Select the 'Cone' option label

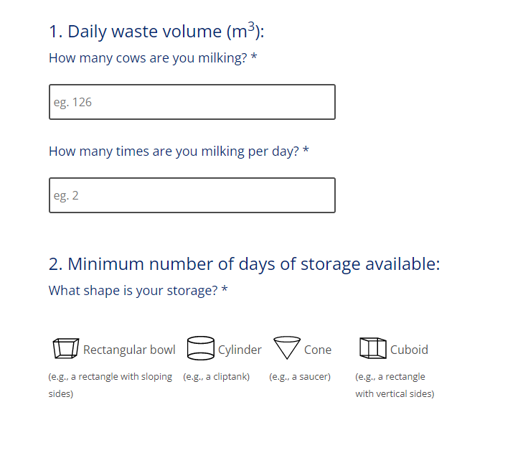pyautogui.click(x=318, y=350)
